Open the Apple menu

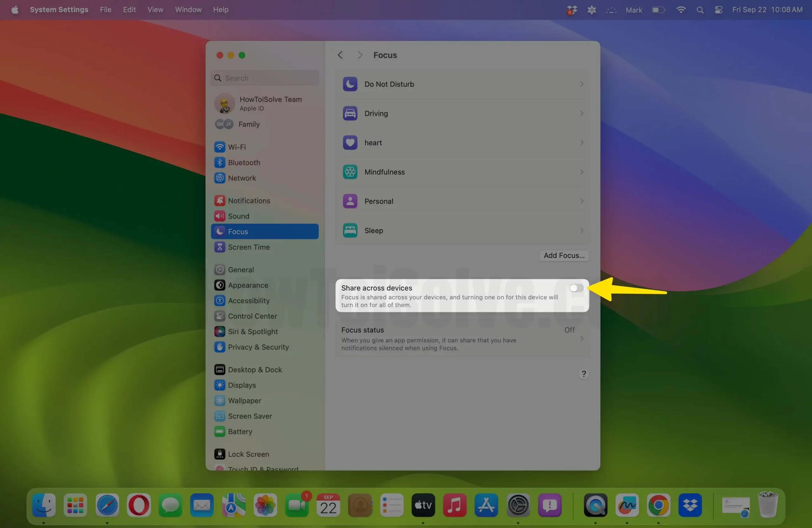tap(15, 10)
